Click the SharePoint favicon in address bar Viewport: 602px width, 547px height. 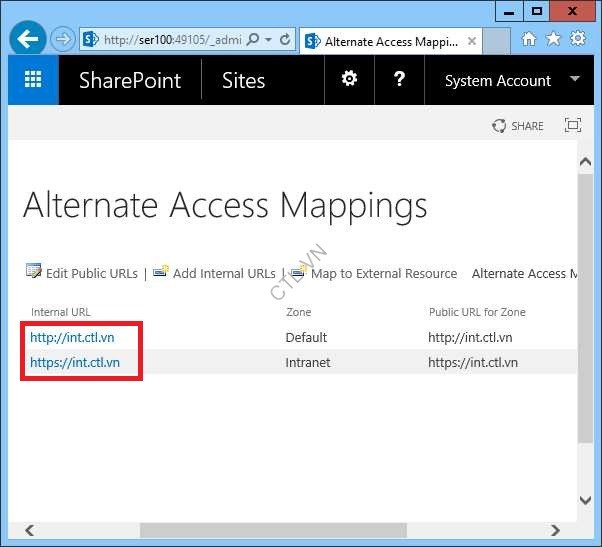tap(91, 39)
